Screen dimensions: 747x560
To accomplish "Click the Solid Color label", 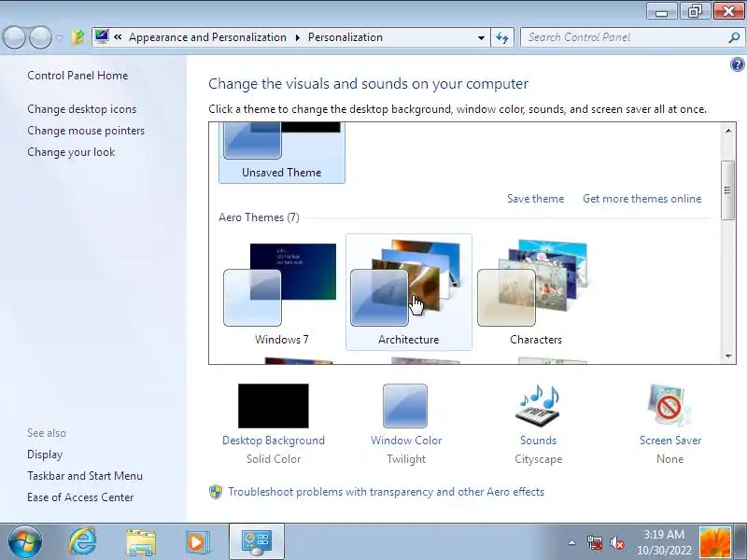I will point(274,459).
